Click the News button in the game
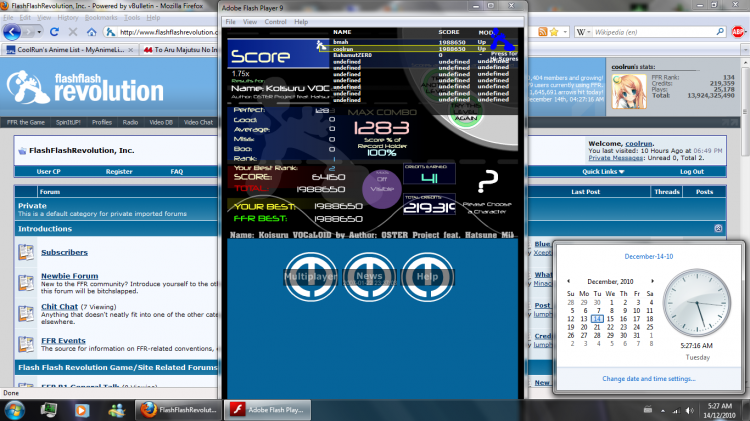The image size is (750, 421). 369,277
